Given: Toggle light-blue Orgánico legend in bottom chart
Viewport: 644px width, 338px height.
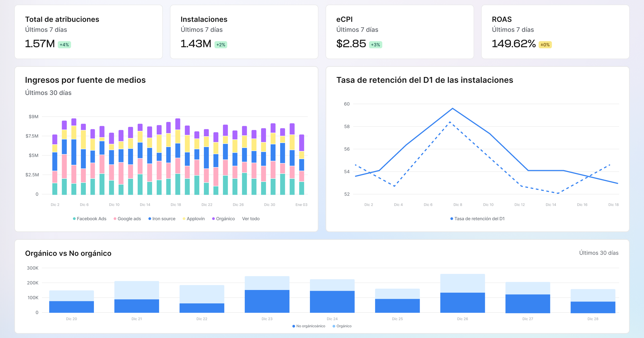Looking at the screenshot, I should coord(342,326).
